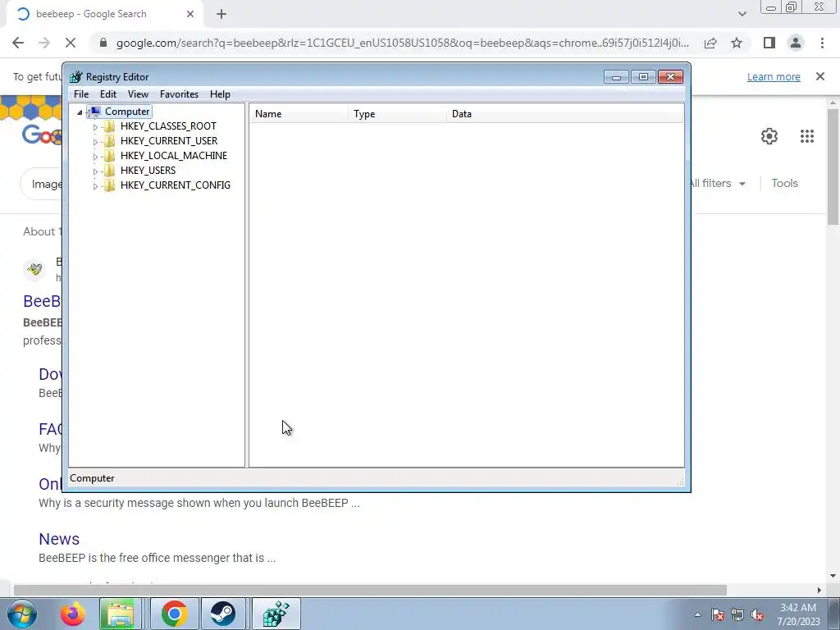Click the Data column header
Screen dimensions: 840x630
(x=565, y=114)
